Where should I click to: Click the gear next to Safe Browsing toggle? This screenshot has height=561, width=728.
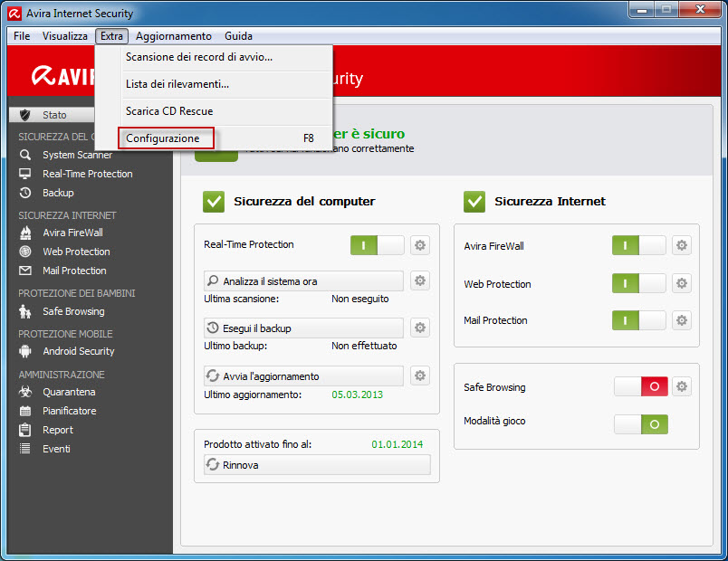tap(682, 386)
